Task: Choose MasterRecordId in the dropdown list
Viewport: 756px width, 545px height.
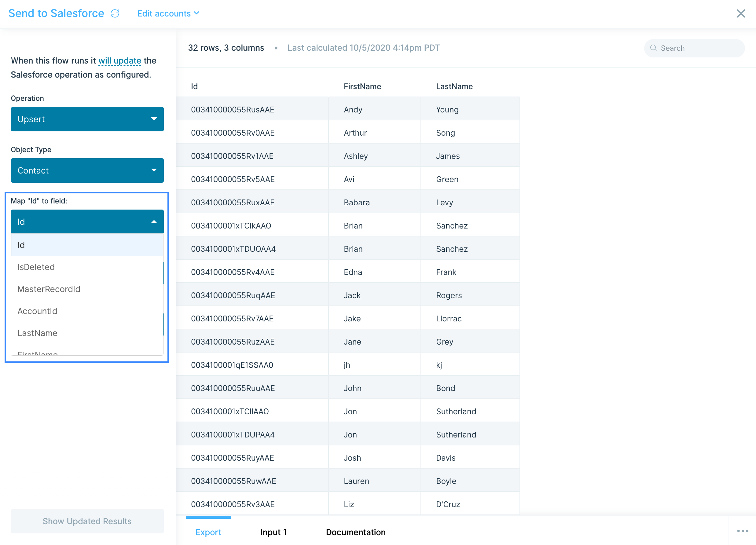Action: coord(49,289)
